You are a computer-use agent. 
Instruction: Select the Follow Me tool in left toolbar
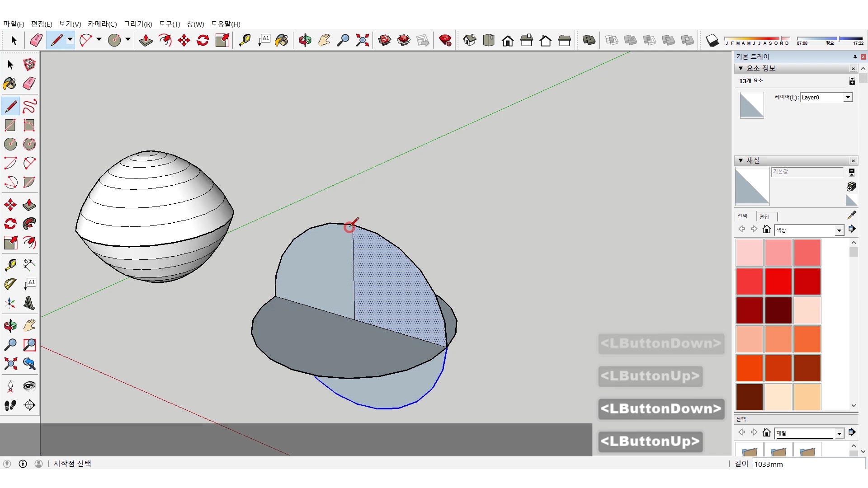point(29,224)
